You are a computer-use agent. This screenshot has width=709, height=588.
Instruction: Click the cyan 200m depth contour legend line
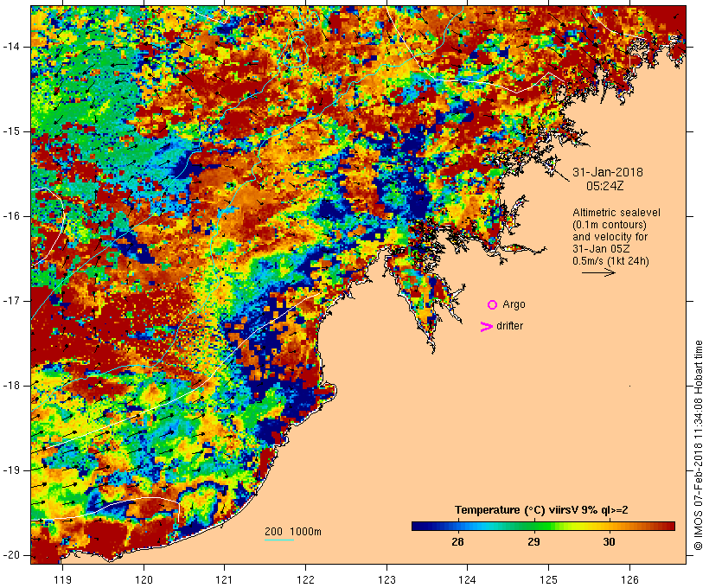click(x=279, y=540)
